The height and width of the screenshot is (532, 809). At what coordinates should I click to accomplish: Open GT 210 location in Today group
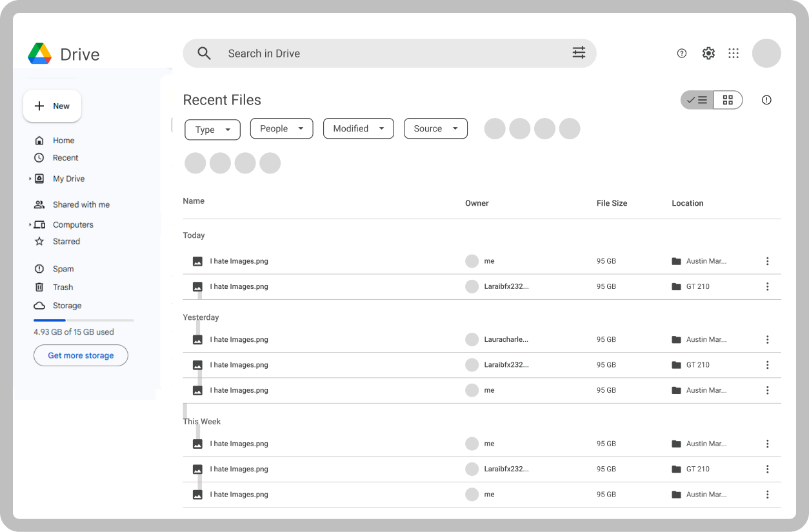tap(698, 286)
